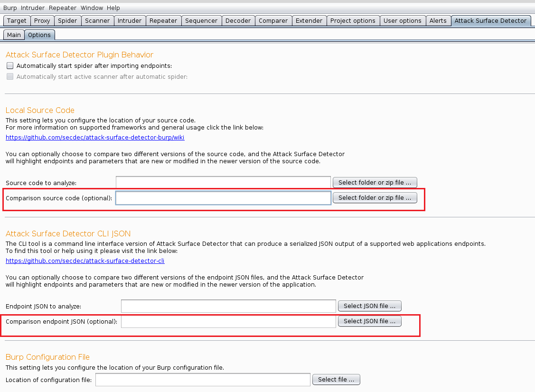Screen dimensions: 535x392
Task: Click Select JSON file for comparison endpoint JSON
Action: (369, 321)
